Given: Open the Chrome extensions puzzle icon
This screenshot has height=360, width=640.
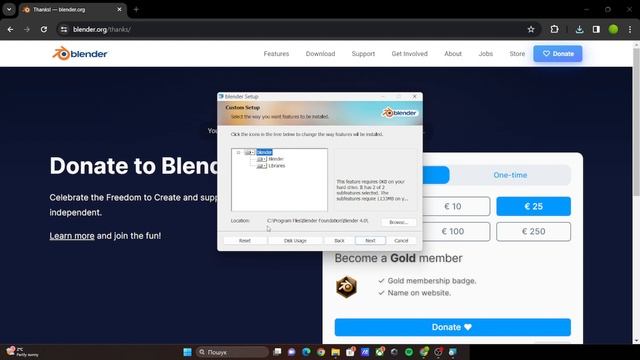Looking at the screenshot, I should click(554, 29).
